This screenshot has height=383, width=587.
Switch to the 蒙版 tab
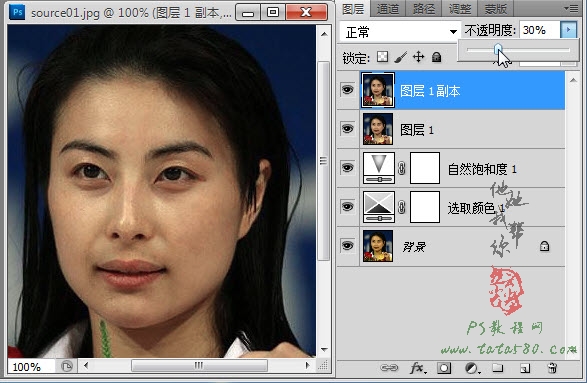495,9
